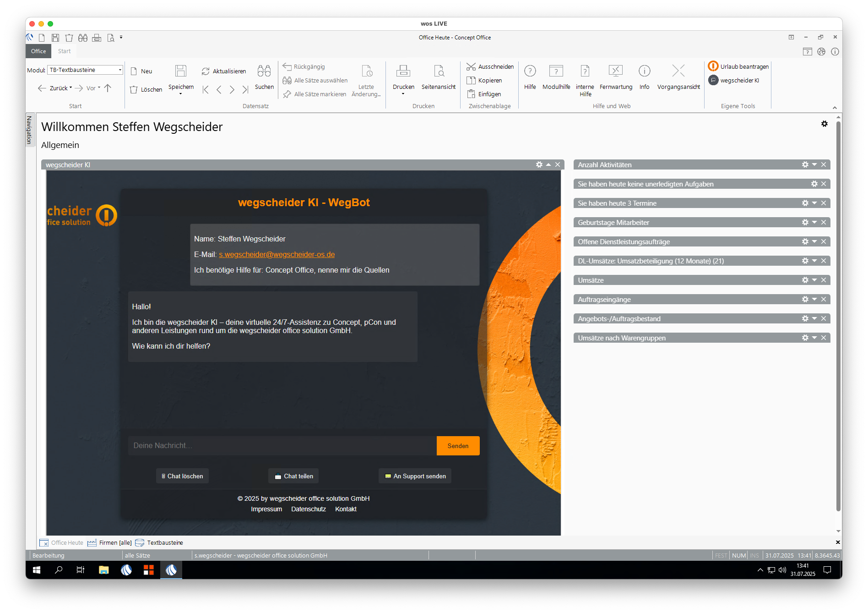Expand Umsätze nach Warengruppen panel
The image size is (868, 613).
click(x=814, y=338)
